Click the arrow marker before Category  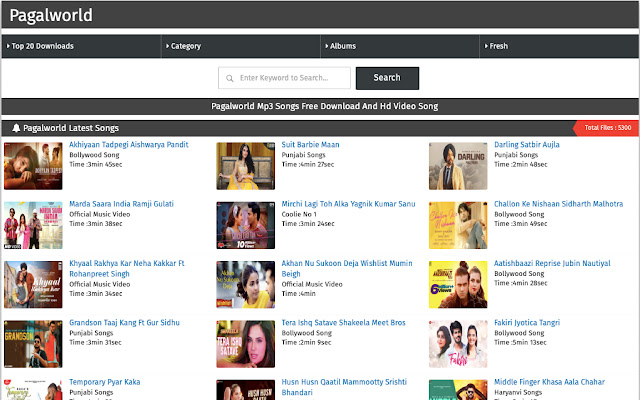(x=167, y=46)
